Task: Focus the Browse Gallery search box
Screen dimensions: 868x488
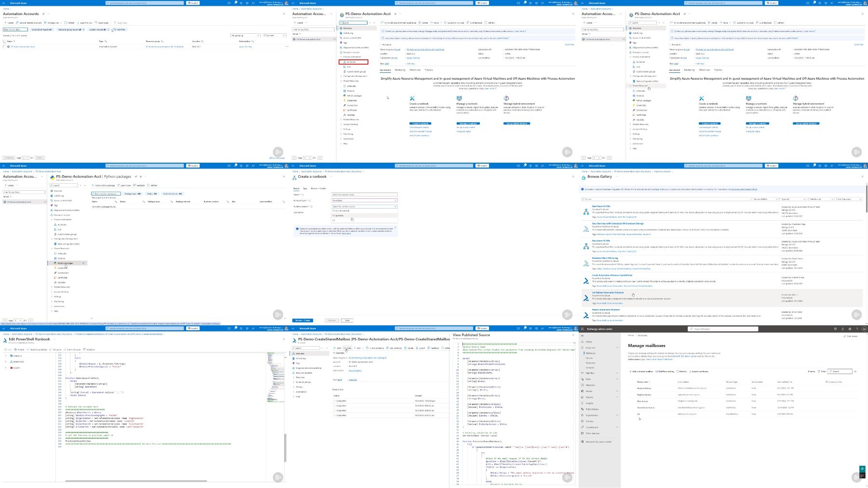Action: 666,199
